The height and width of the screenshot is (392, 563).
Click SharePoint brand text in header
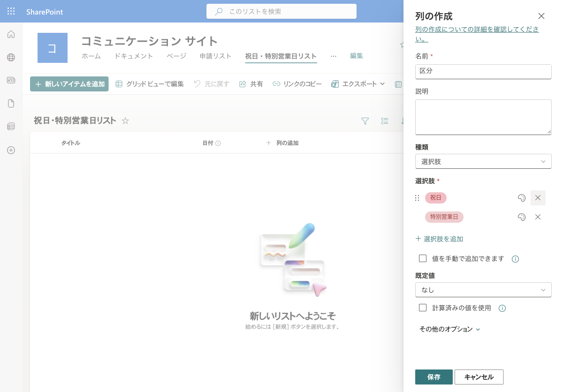45,12
